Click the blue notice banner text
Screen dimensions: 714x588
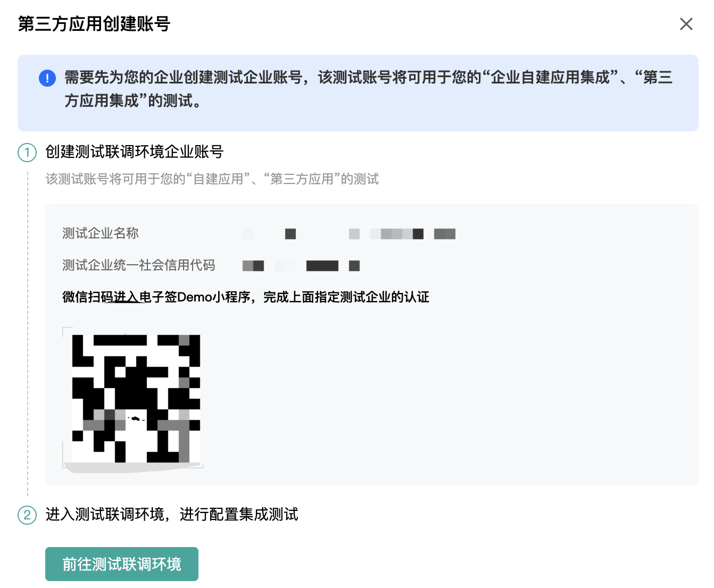[x=369, y=89]
